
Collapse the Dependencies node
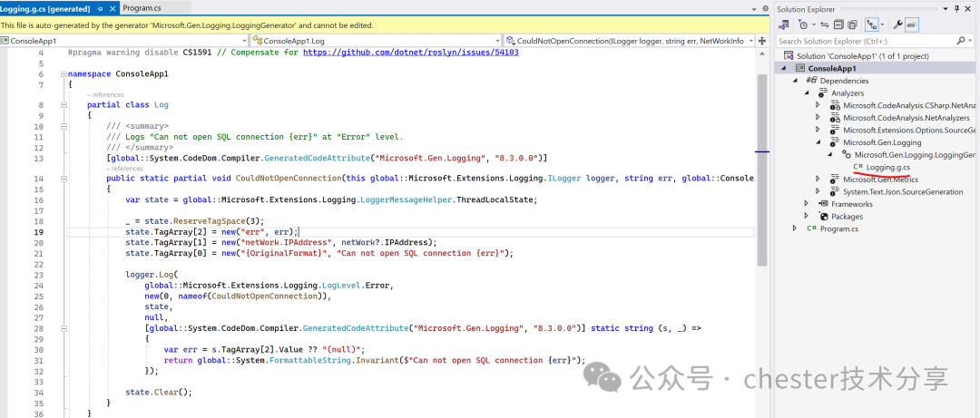click(x=796, y=81)
